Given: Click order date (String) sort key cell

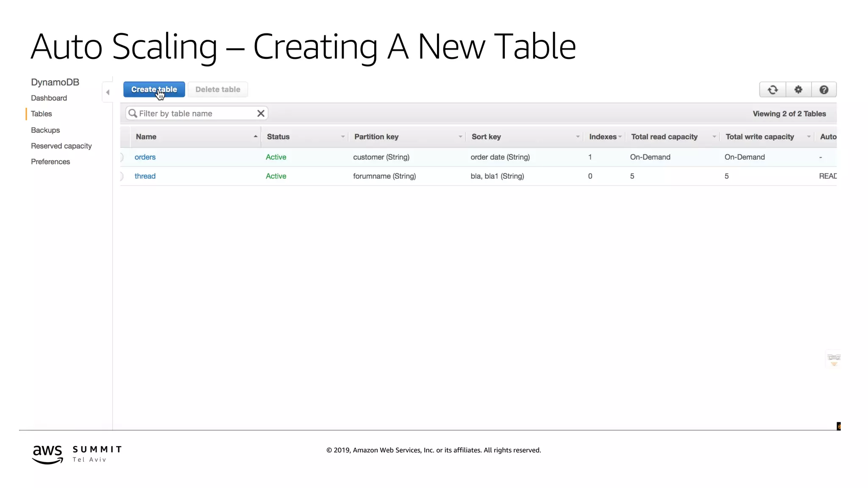Looking at the screenshot, I should (x=500, y=157).
